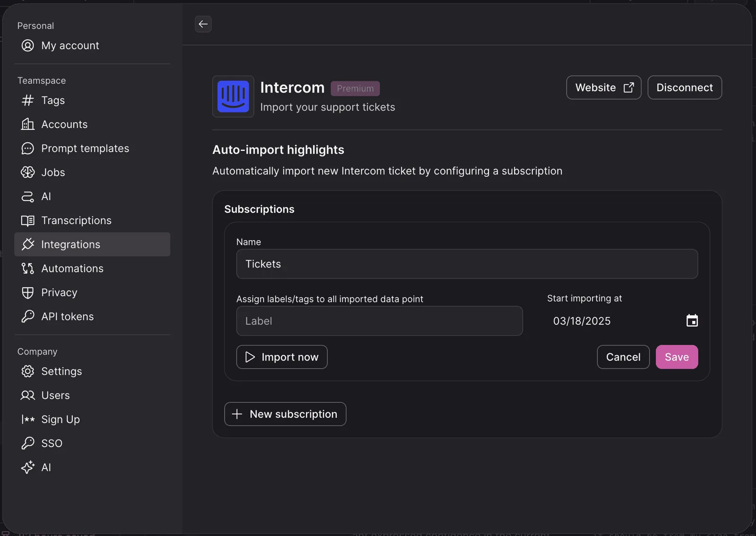Click the Privacy shield icon
The image size is (756, 536).
pos(28,293)
